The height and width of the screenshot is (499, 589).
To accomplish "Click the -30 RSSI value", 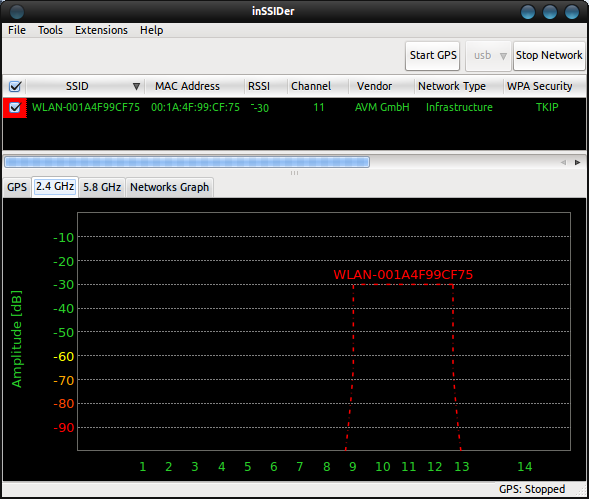I will point(260,108).
